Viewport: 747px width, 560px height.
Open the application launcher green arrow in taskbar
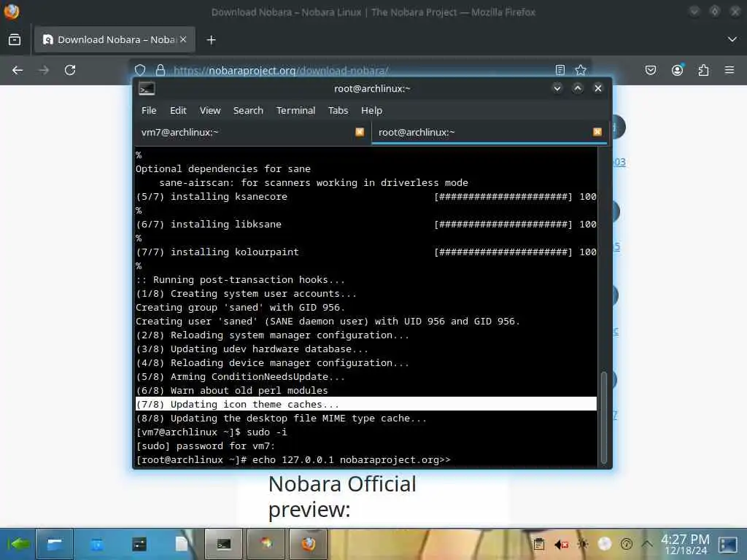pyautogui.click(x=18, y=544)
